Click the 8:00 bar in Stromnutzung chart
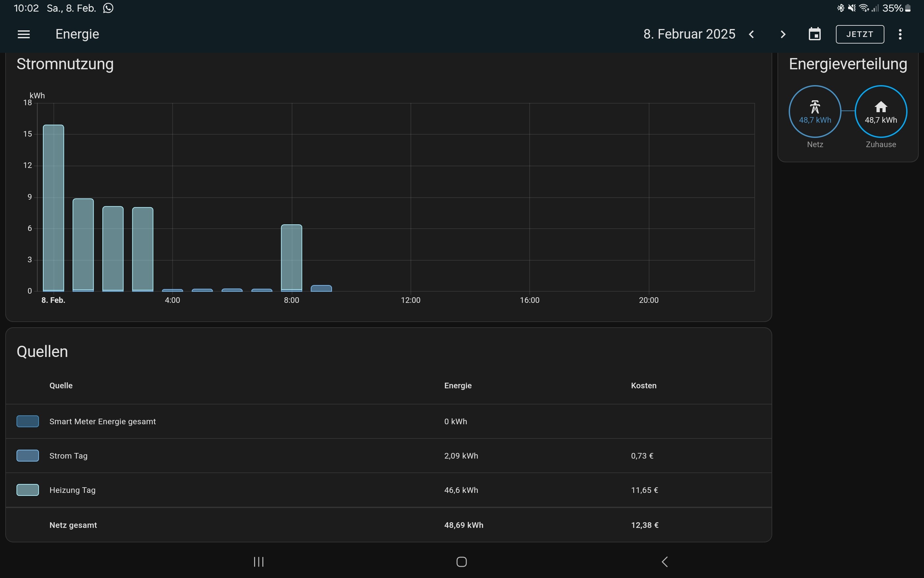 291,258
